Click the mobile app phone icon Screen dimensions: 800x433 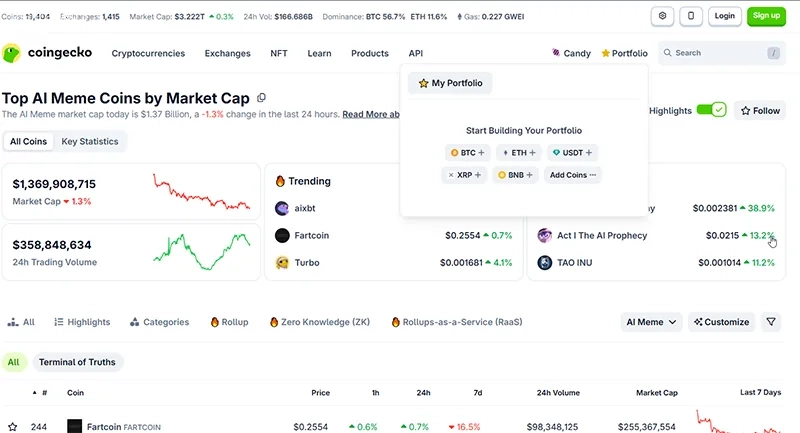coord(691,16)
